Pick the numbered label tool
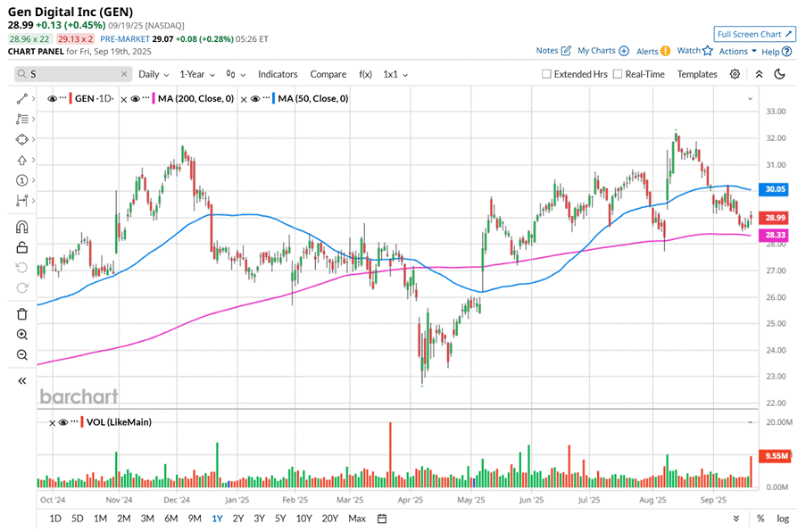Image resolution: width=806 pixels, height=532 pixels. pyautogui.click(x=21, y=180)
